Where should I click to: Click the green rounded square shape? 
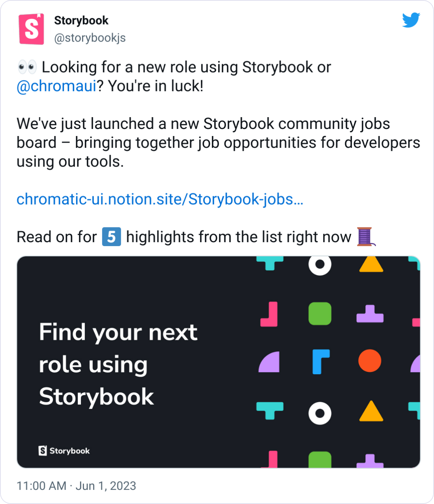(x=320, y=314)
